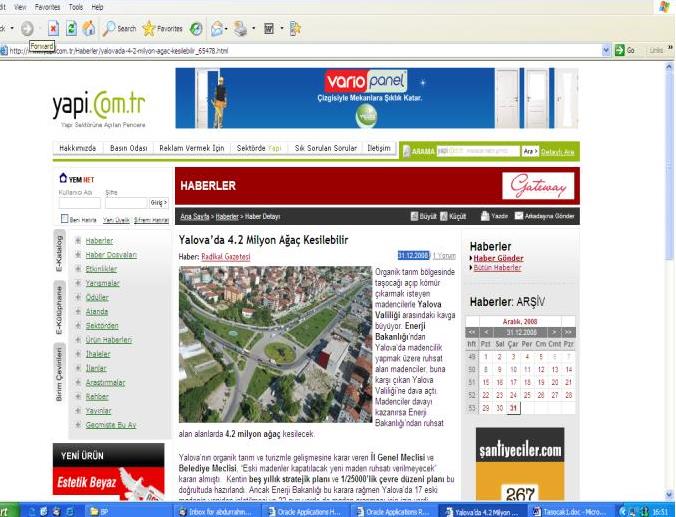The width and height of the screenshot is (676, 517).
Task: Select day 31 in the calendar
Action: click(x=513, y=408)
